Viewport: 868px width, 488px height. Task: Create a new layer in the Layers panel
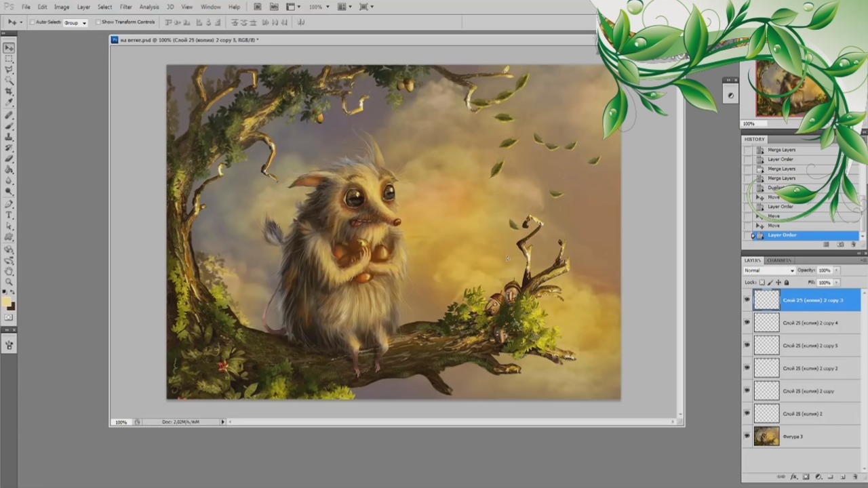coord(843,477)
